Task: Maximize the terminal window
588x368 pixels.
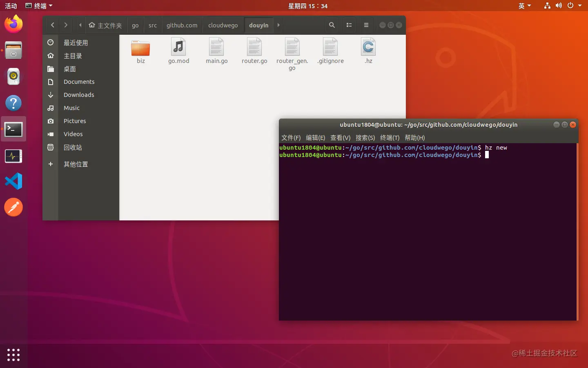Action: pos(565,125)
